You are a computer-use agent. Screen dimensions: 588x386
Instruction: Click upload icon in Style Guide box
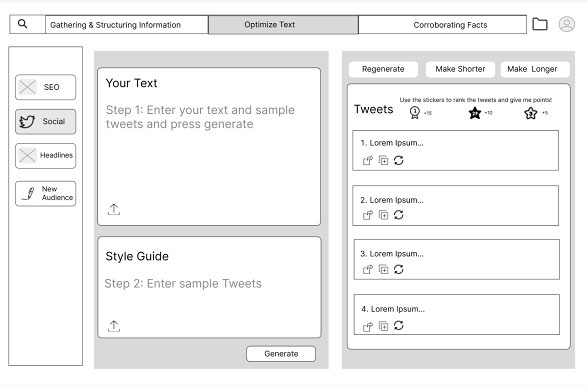[114, 326]
